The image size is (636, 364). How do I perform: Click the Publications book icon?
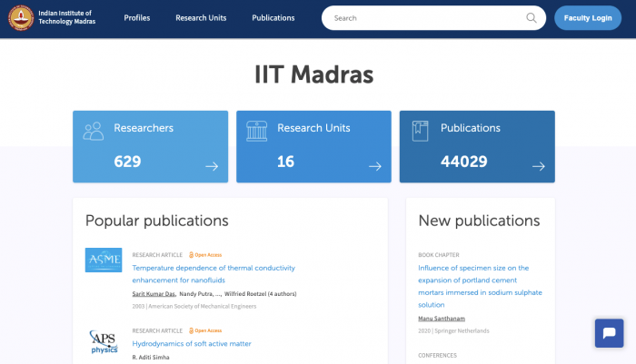pyautogui.click(x=420, y=131)
